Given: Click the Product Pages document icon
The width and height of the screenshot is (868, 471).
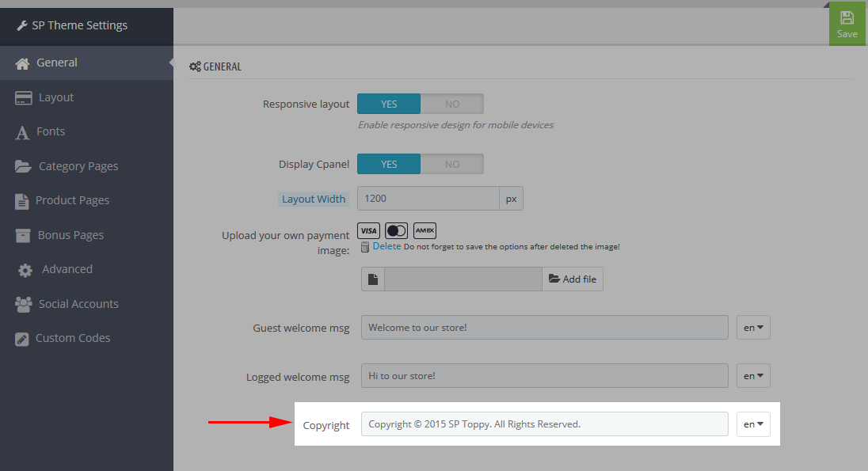Looking at the screenshot, I should click(21, 201).
